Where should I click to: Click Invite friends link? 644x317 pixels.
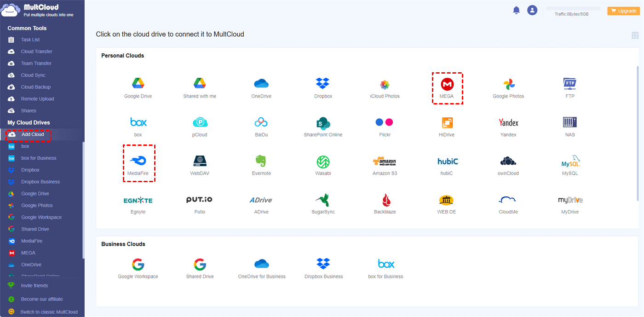(x=34, y=286)
